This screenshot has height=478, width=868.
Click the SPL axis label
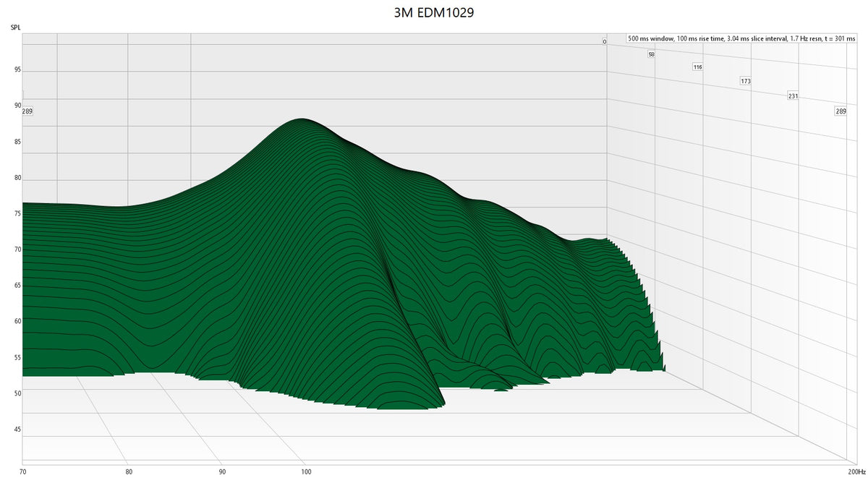(14, 26)
